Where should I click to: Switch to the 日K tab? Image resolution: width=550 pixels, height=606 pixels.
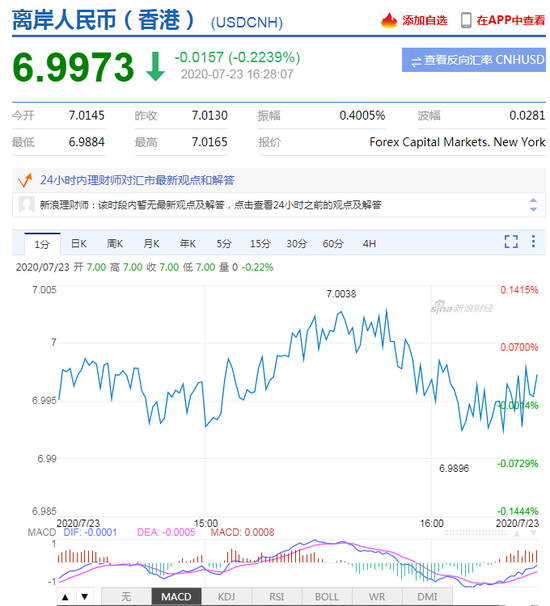point(79,243)
